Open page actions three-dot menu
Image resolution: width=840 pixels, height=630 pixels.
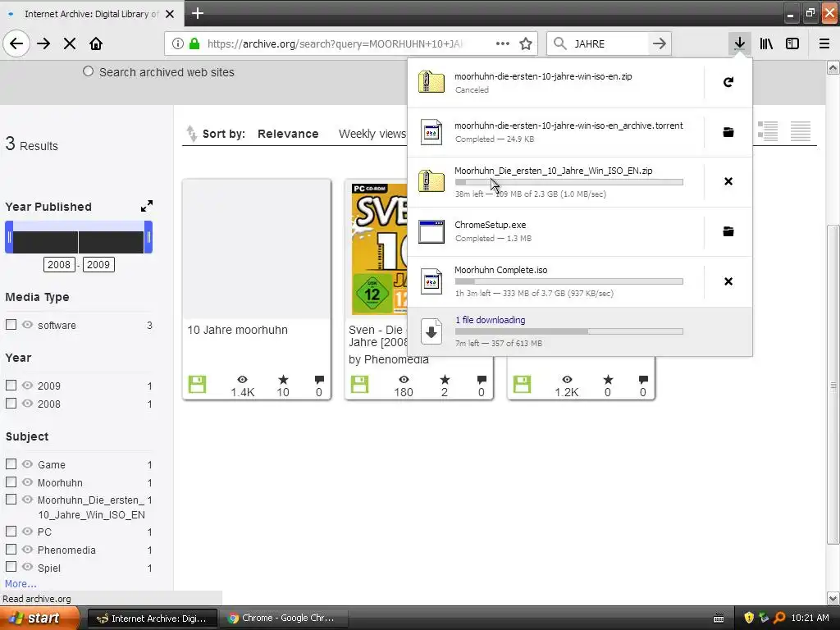[x=503, y=43]
